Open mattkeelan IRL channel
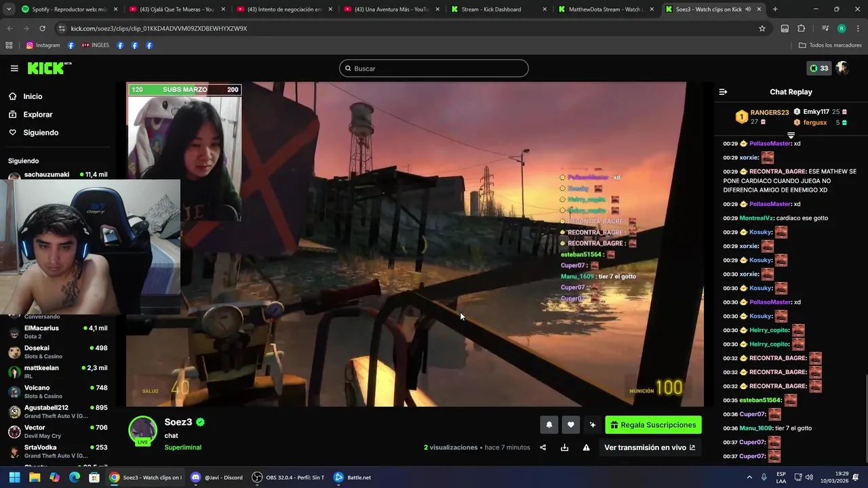The width and height of the screenshot is (868, 488). 58,371
